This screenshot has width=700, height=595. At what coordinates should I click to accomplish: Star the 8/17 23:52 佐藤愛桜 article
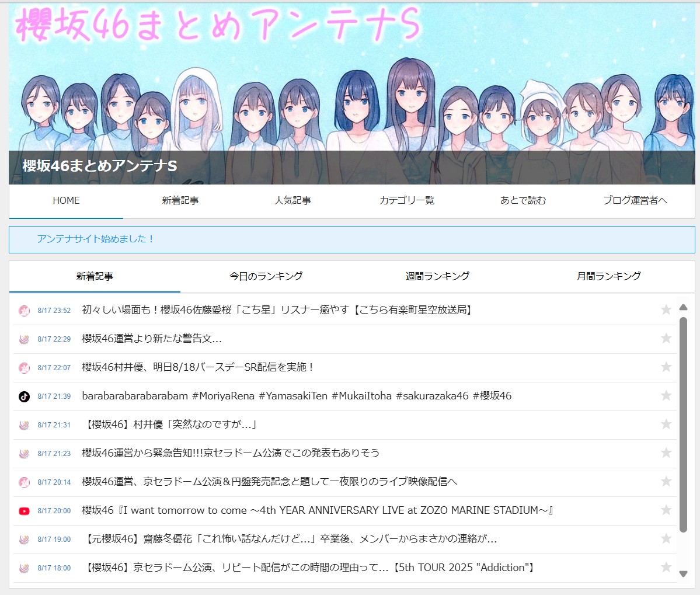coord(666,310)
